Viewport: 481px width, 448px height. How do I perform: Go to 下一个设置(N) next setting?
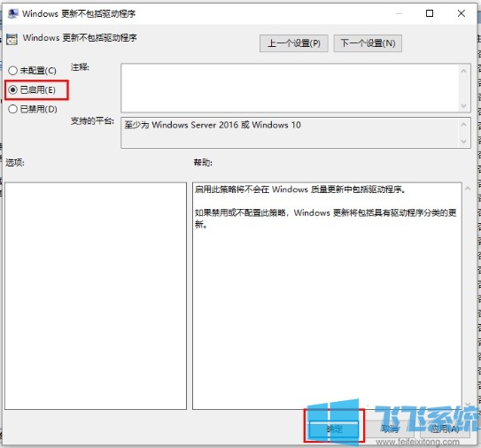368,43
